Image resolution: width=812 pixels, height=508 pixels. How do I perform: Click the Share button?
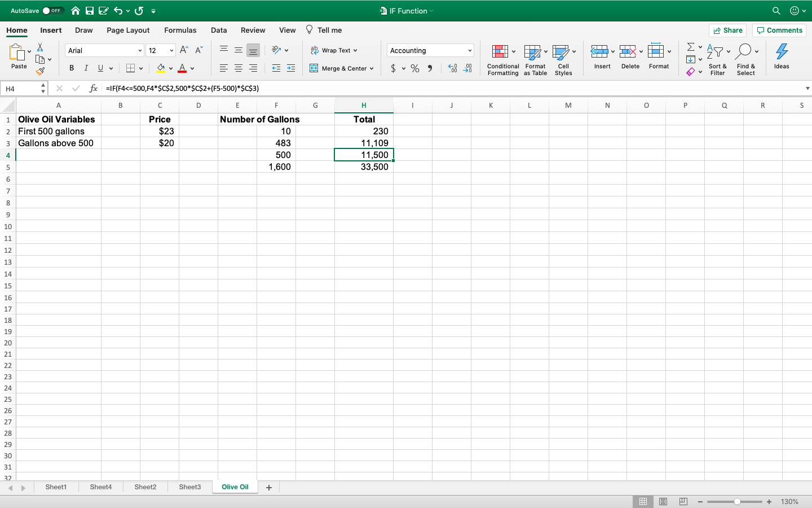coord(727,30)
